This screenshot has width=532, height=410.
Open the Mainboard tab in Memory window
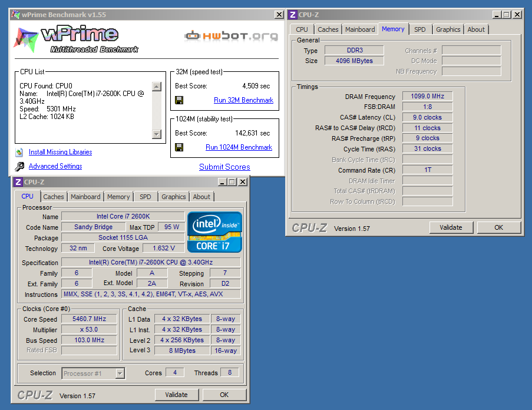pyautogui.click(x=360, y=29)
